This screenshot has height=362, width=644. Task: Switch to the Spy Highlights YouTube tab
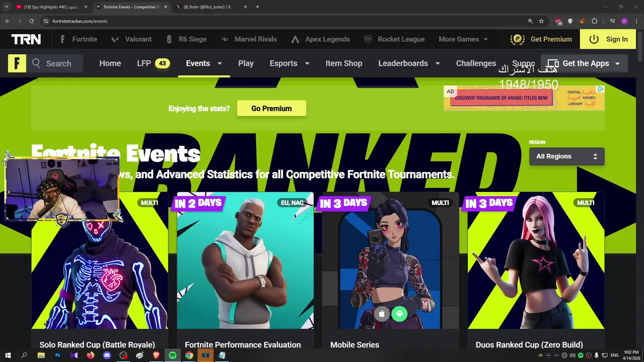(x=51, y=7)
